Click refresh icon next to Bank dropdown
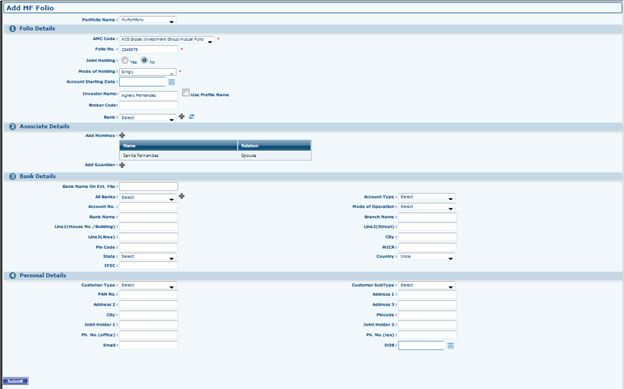Screen dimensions: 624x389 pos(191,116)
